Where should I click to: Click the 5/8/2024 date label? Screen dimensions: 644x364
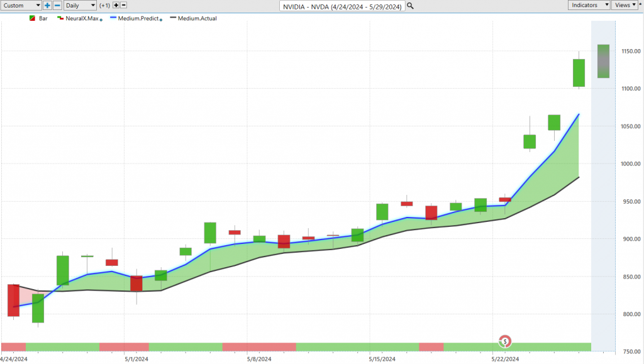pyautogui.click(x=259, y=359)
